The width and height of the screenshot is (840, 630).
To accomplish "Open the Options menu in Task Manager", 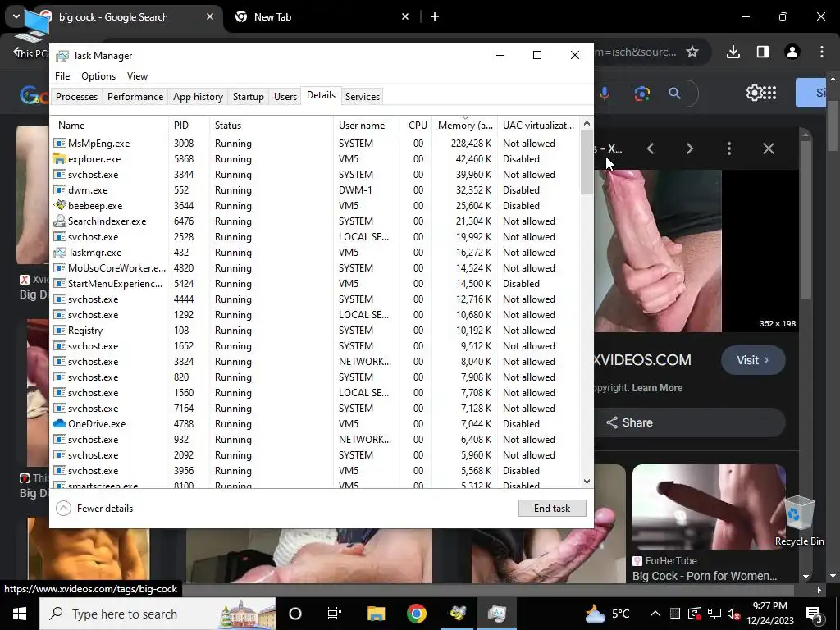I will [x=98, y=76].
